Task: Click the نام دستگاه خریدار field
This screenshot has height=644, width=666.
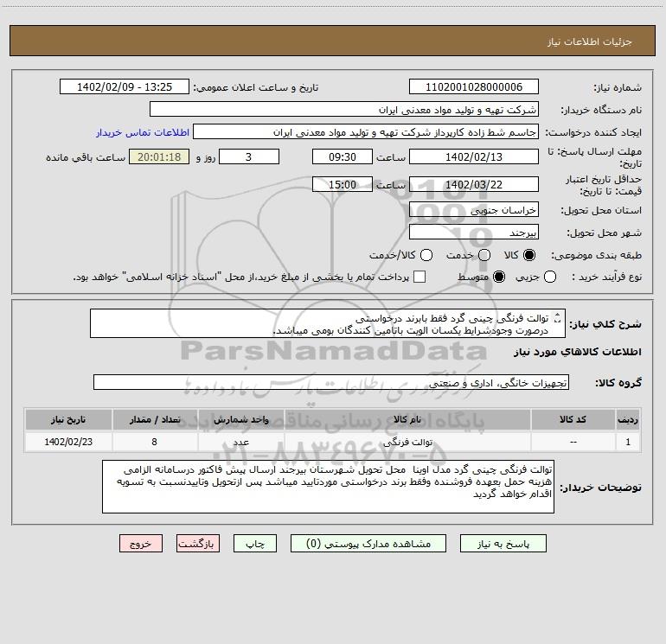Action: click(344, 110)
